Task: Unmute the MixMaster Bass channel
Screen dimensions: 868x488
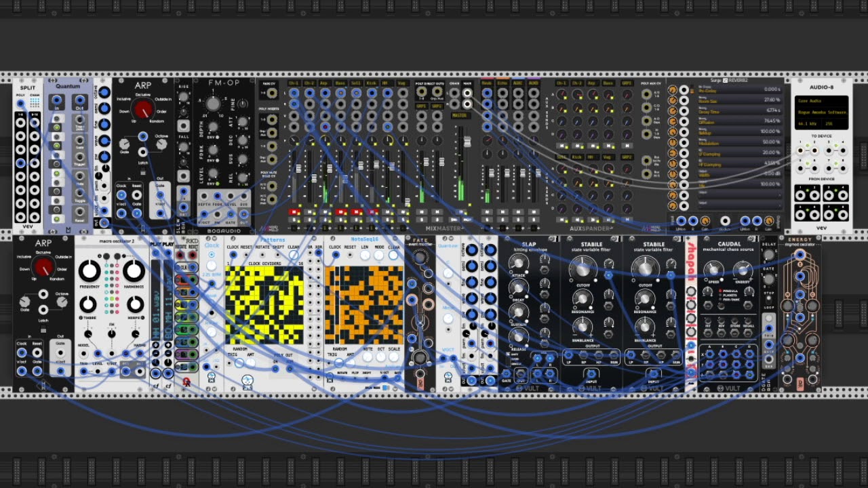Action: coord(341,212)
